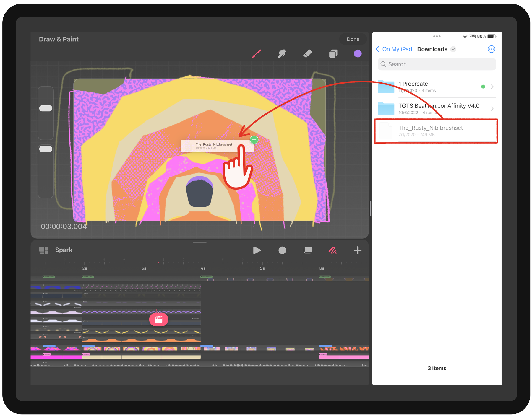Open the gallery grid icon beside Spark
Screen dimensions: 532x417
[44, 250]
